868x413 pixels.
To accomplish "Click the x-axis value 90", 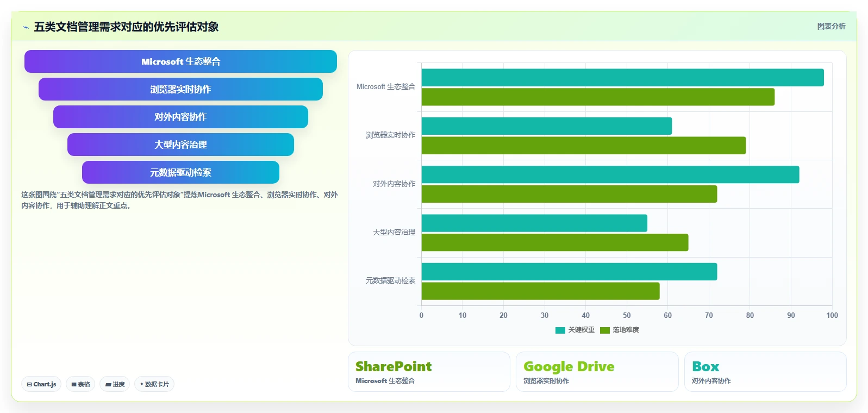I will coord(791,315).
